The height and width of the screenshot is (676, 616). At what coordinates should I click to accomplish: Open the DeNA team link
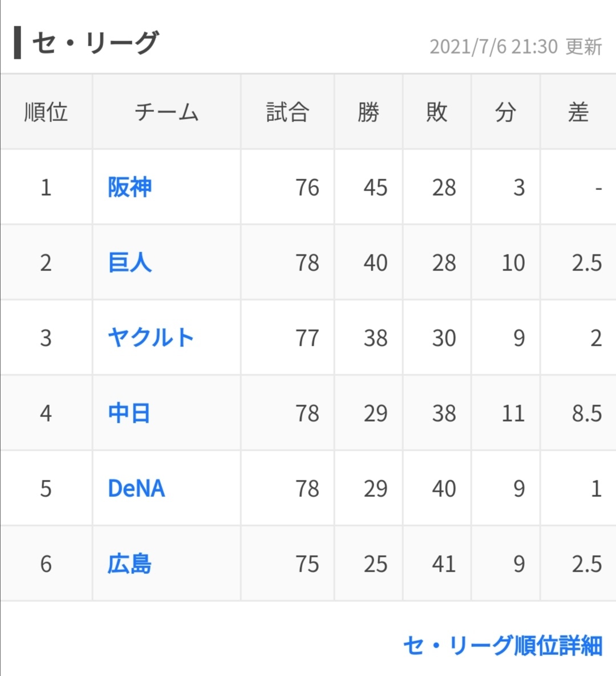136,488
